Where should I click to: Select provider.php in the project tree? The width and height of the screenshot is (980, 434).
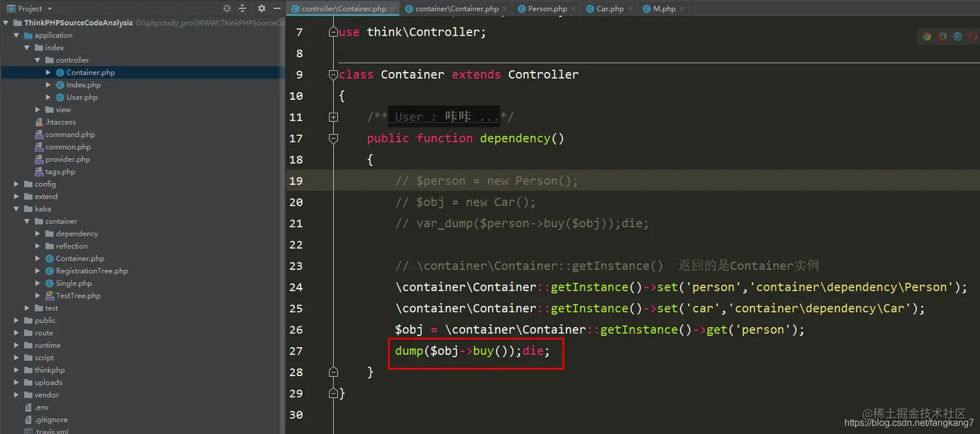[x=67, y=159]
